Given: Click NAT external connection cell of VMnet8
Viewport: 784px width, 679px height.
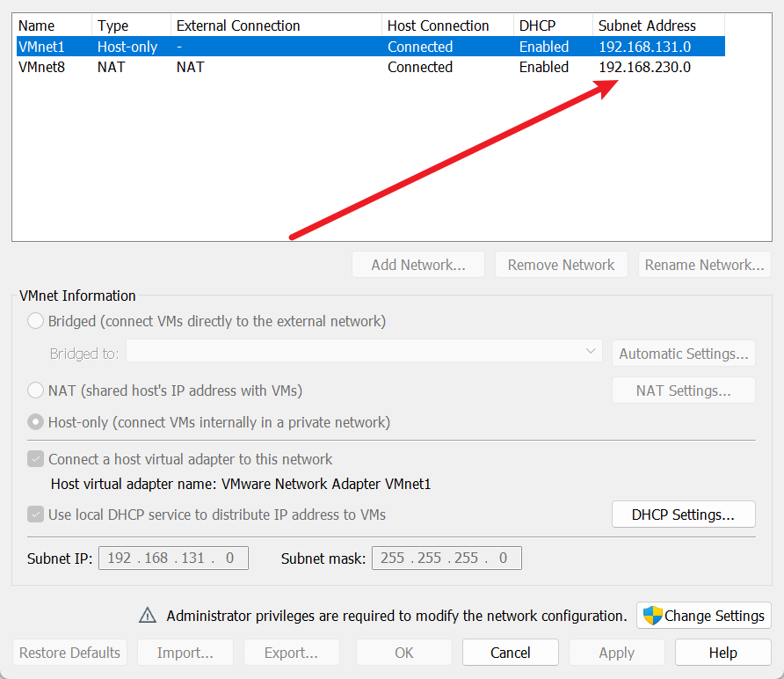Looking at the screenshot, I should [190, 67].
